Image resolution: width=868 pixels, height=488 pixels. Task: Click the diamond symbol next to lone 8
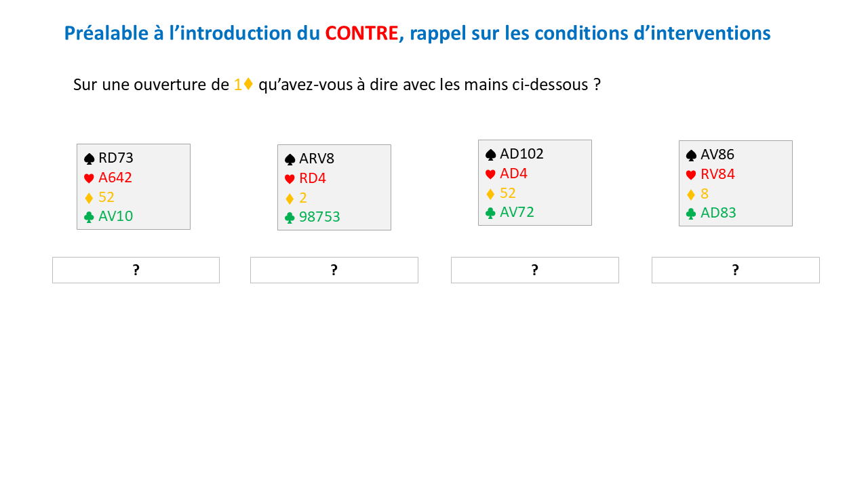pos(691,195)
